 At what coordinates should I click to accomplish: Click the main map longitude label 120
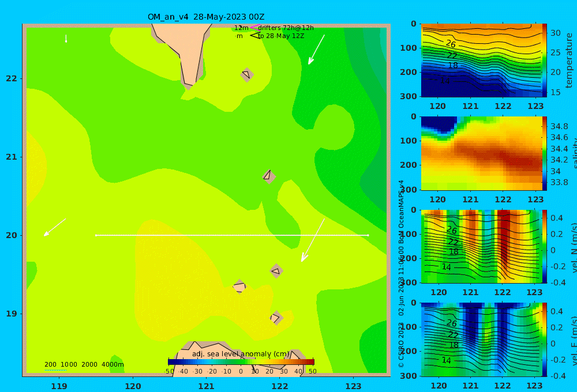pos(133,386)
